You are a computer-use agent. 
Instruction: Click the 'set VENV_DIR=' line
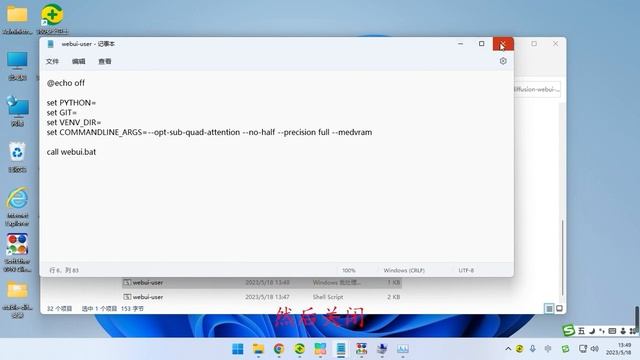tap(74, 122)
